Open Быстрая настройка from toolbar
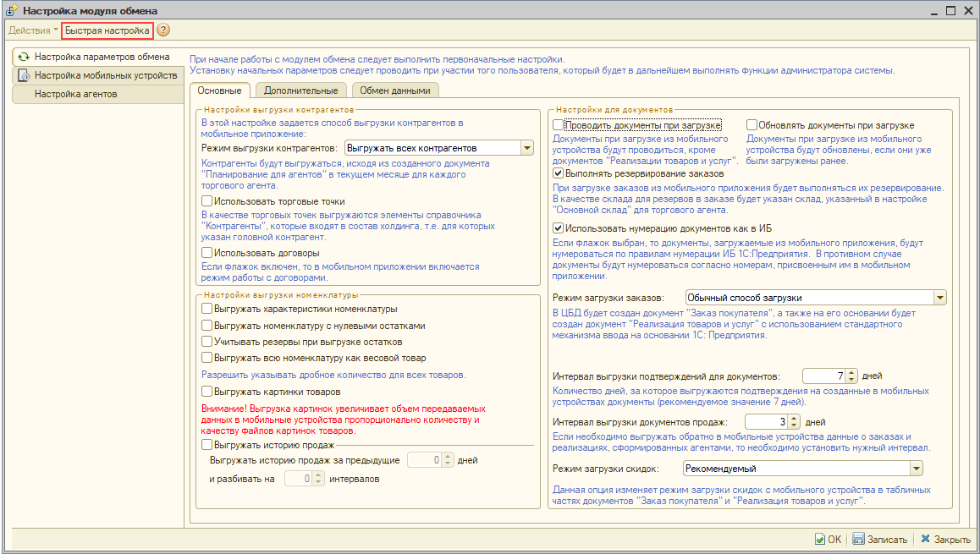This screenshot has width=980, height=554. pos(107,30)
